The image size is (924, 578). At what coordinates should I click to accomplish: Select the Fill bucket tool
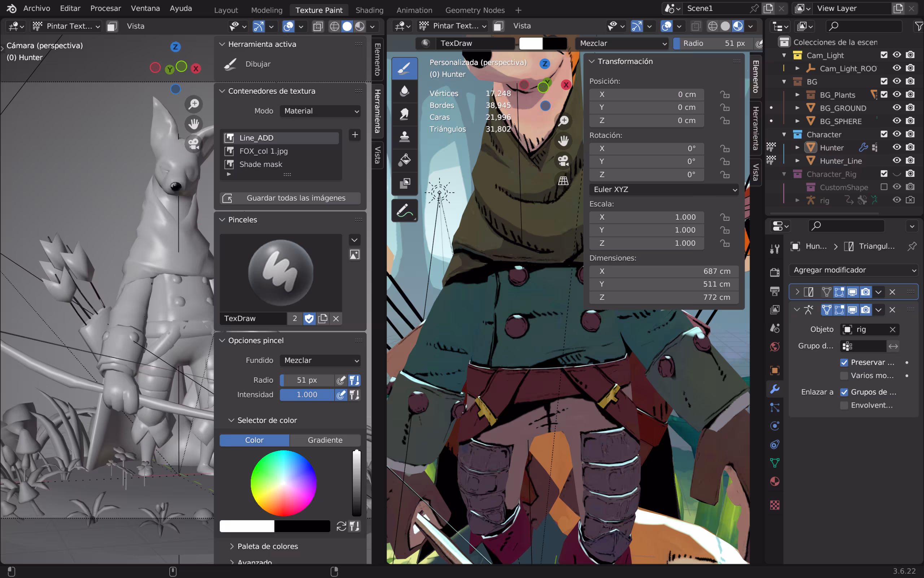click(404, 159)
